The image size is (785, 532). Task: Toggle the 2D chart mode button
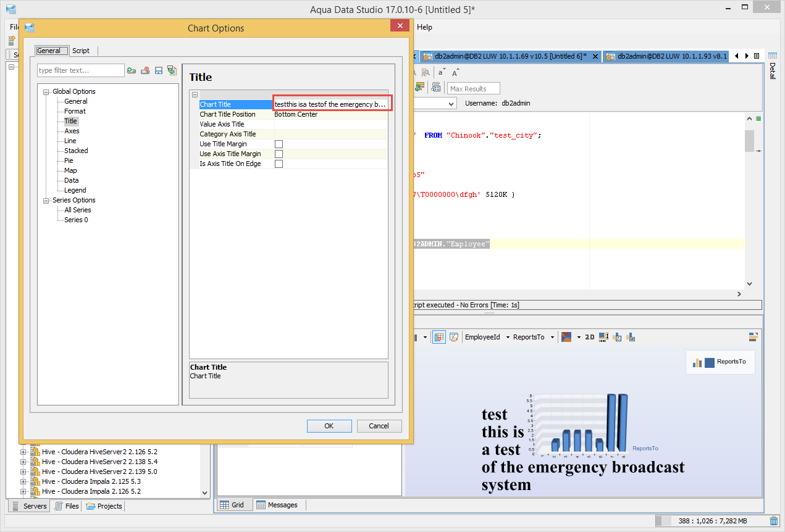tap(589, 337)
